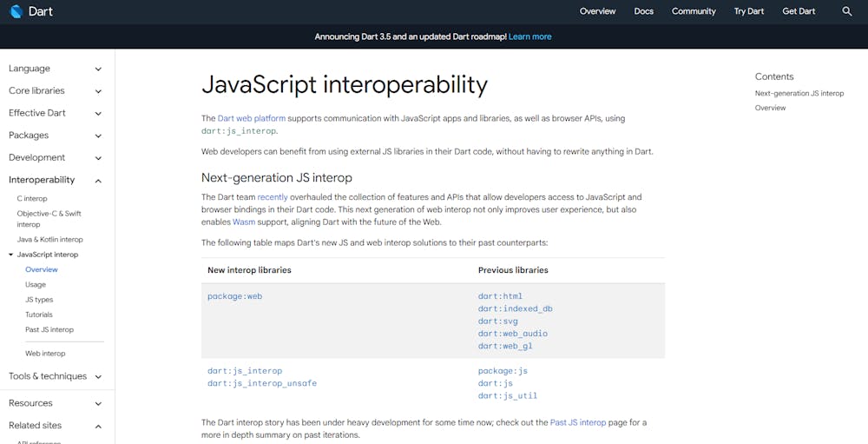The width and height of the screenshot is (868, 444).
Task: Click the Get Dart navigation link
Action: point(799,11)
